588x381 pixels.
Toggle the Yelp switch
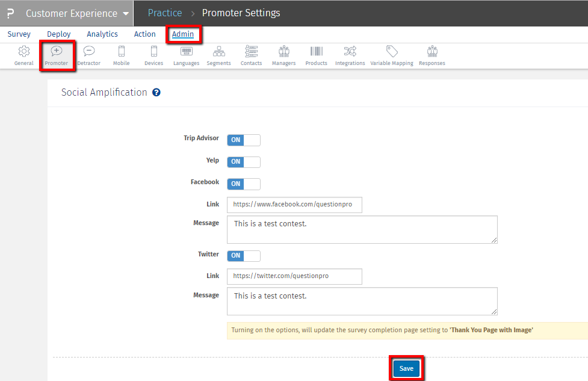(244, 162)
